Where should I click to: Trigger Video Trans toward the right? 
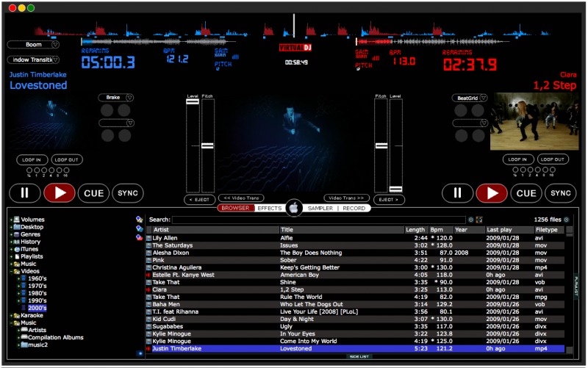point(346,198)
